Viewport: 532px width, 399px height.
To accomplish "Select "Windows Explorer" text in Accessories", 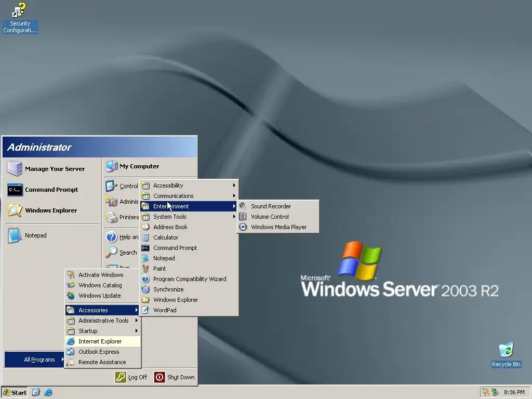I will coord(176,300).
